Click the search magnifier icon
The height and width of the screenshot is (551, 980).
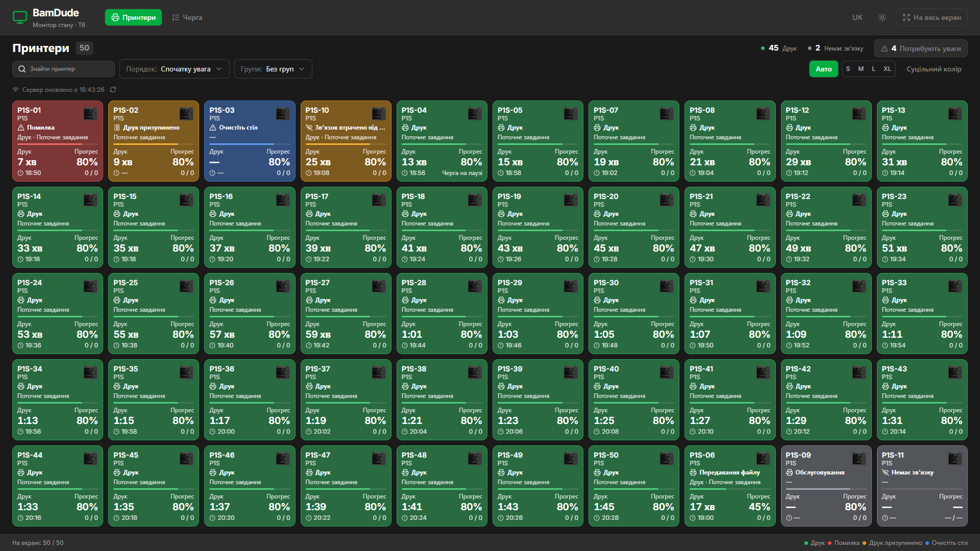[x=22, y=69]
